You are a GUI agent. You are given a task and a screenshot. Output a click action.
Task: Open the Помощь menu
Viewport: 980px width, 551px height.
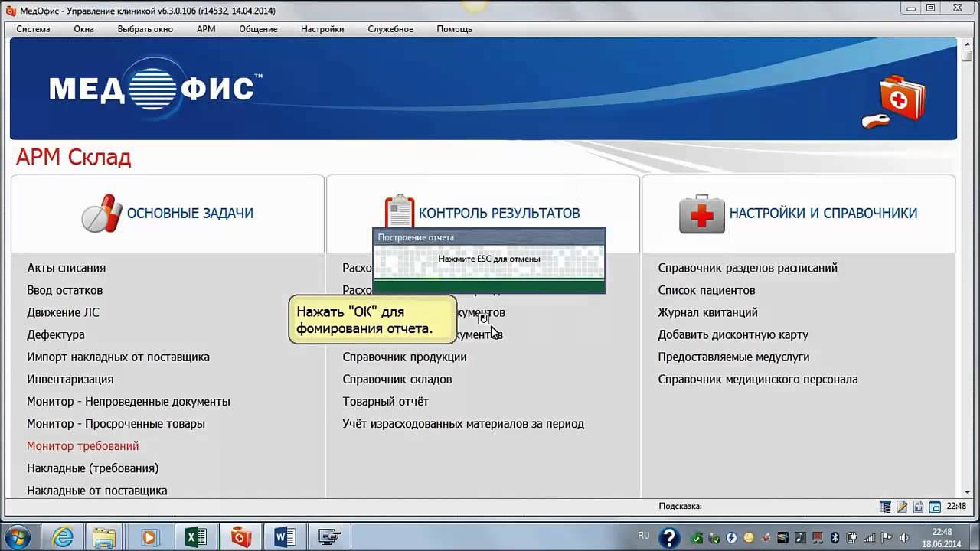(454, 29)
